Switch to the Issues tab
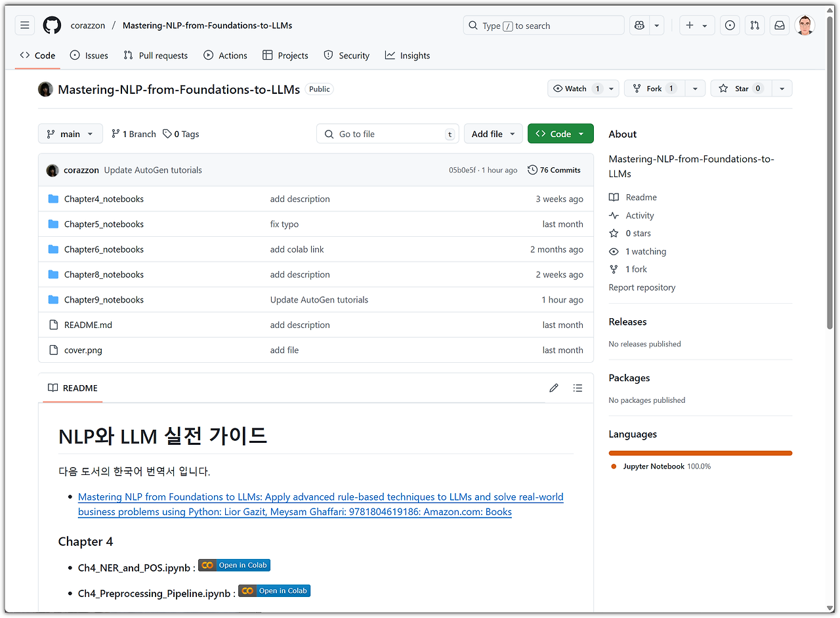The width and height of the screenshot is (840, 618). 89,56
